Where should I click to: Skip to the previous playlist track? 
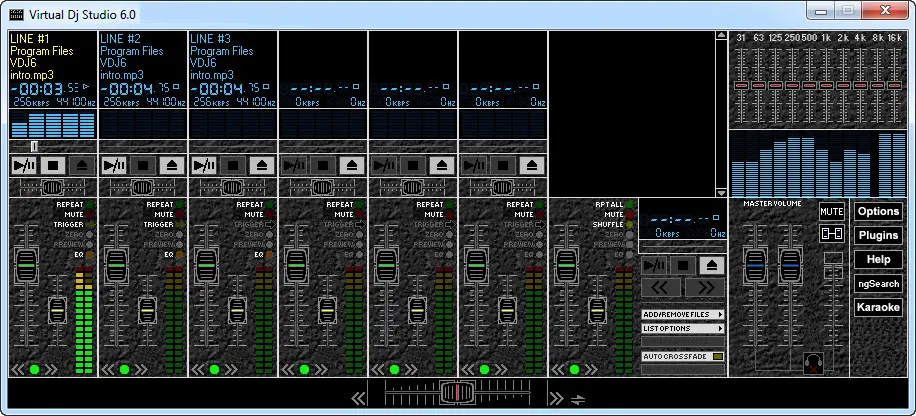point(661,287)
